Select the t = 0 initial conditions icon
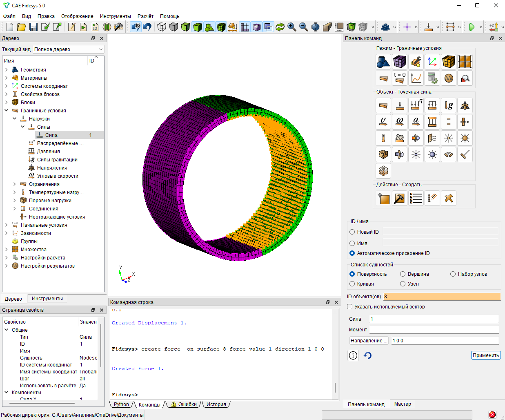The height and width of the screenshot is (420, 505). (x=400, y=78)
